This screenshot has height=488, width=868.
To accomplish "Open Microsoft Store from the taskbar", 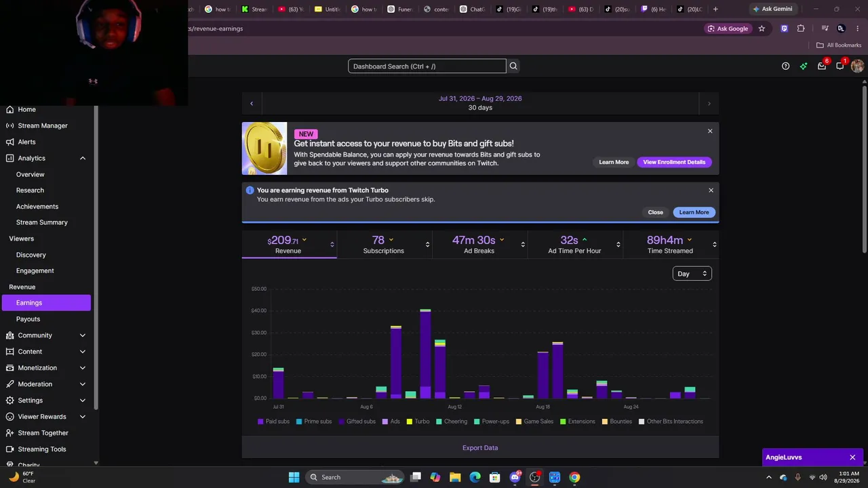I will pos(495,477).
